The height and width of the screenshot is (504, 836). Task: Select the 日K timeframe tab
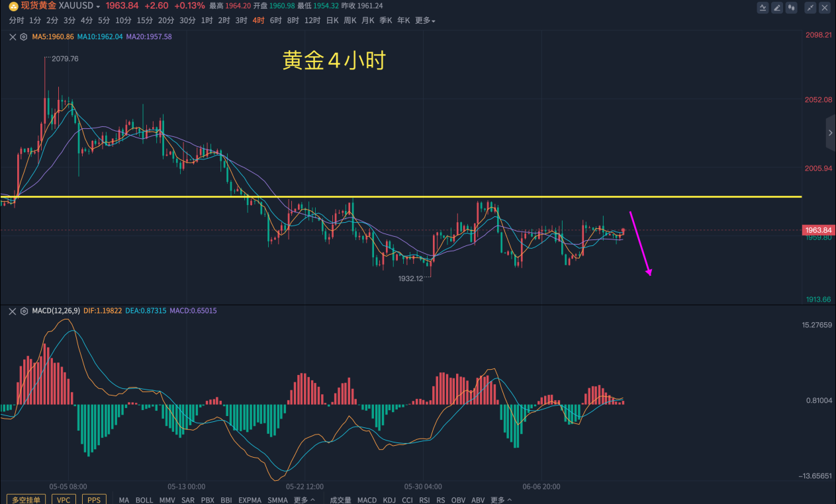332,21
